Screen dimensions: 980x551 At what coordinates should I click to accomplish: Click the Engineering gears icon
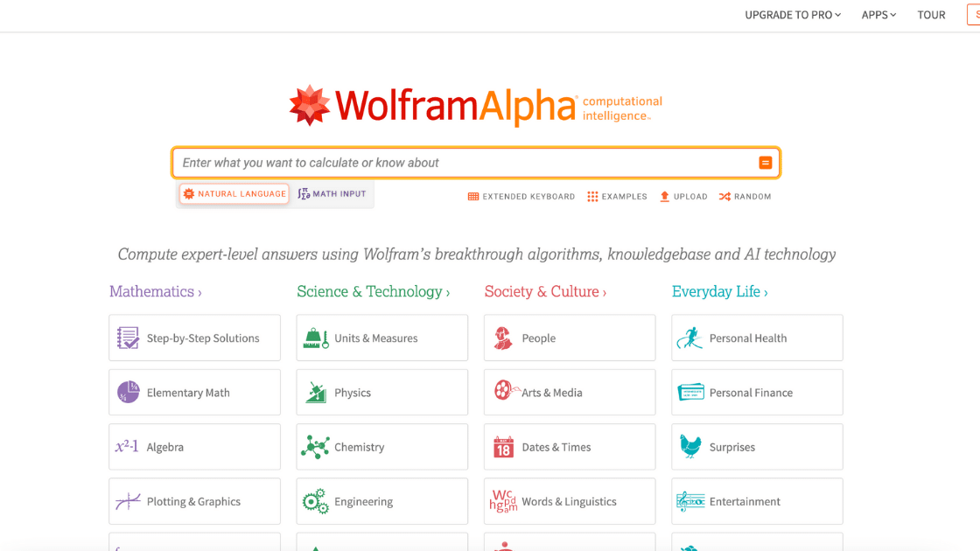(x=316, y=501)
